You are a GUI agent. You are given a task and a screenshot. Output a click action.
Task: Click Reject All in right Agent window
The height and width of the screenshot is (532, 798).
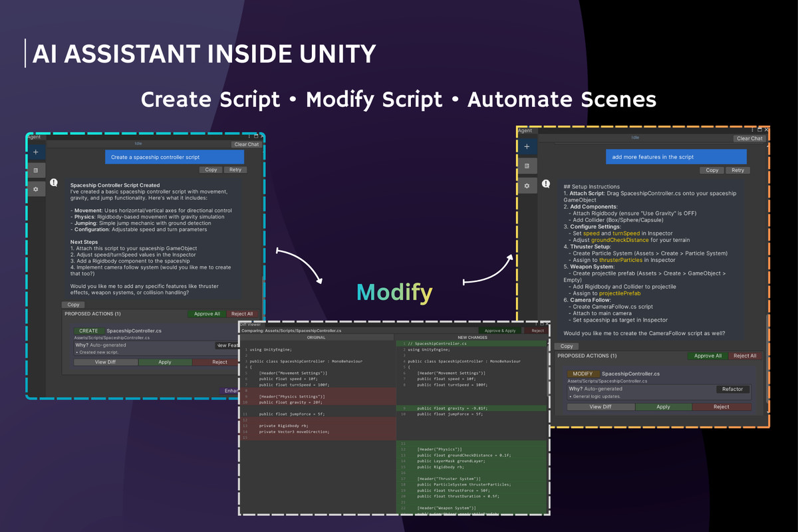coord(744,356)
